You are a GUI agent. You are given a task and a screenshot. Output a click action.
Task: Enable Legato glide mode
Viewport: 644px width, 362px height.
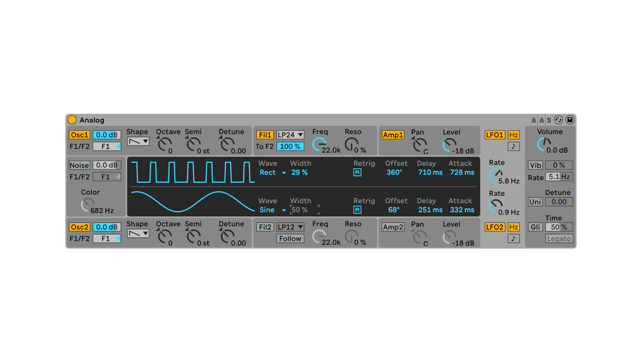(x=559, y=238)
